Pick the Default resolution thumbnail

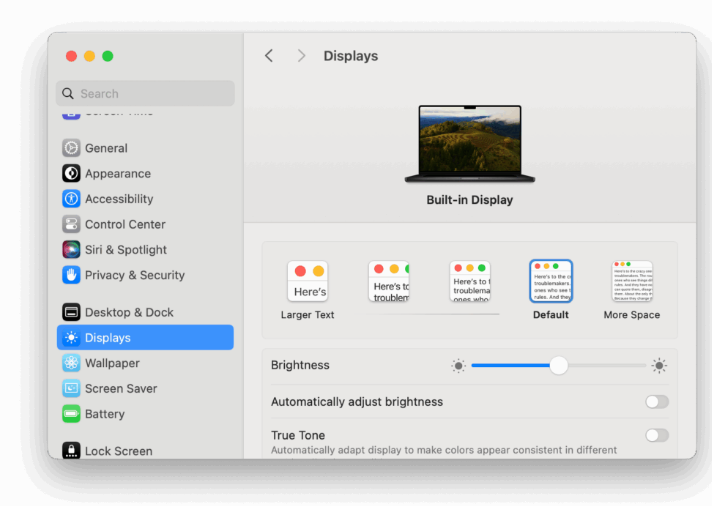pos(551,282)
